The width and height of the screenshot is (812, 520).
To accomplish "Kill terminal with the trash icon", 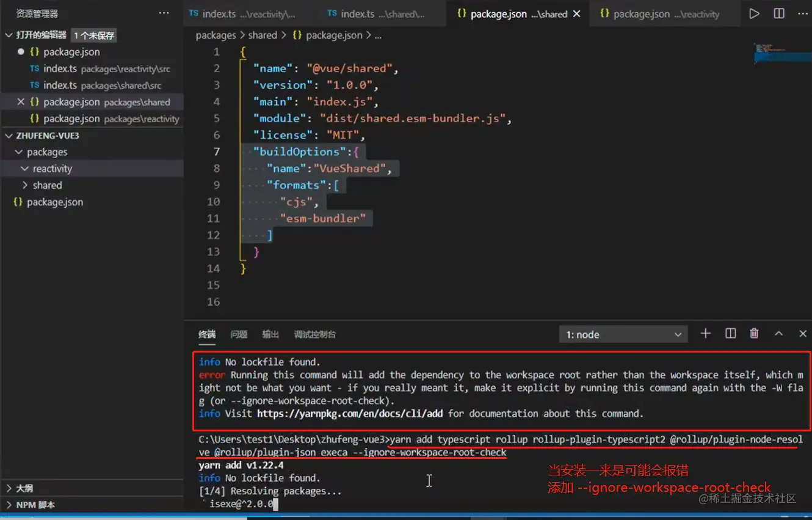I will (755, 334).
